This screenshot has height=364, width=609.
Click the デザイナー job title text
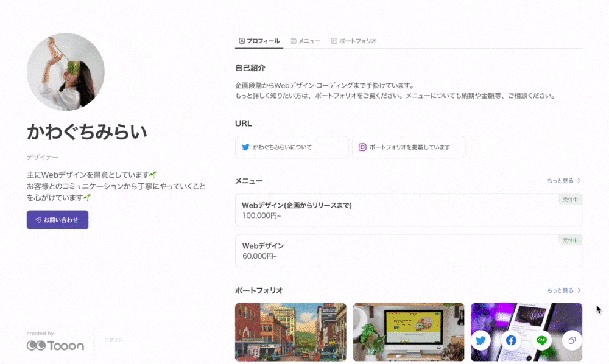click(x=43, y=157)
